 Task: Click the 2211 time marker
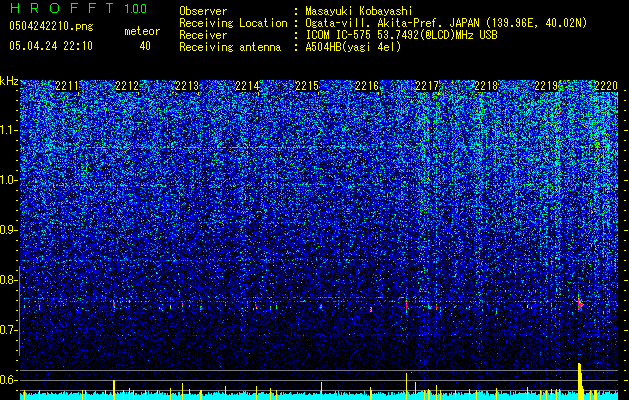pos(67,86)
